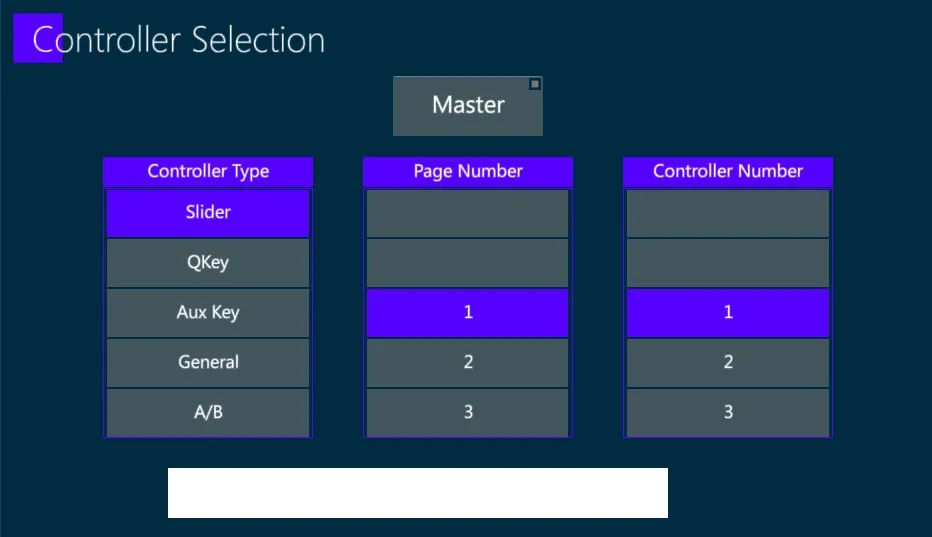The width and height of the screenshot is (932, 537).
Task: Select page number 1
Action: [x=468, y=313]
